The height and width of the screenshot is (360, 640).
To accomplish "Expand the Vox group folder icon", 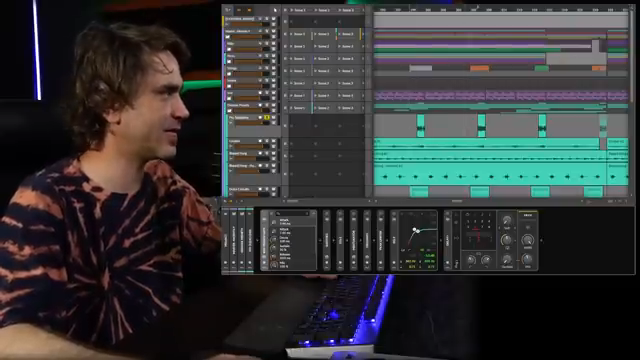I will point(229,98).
